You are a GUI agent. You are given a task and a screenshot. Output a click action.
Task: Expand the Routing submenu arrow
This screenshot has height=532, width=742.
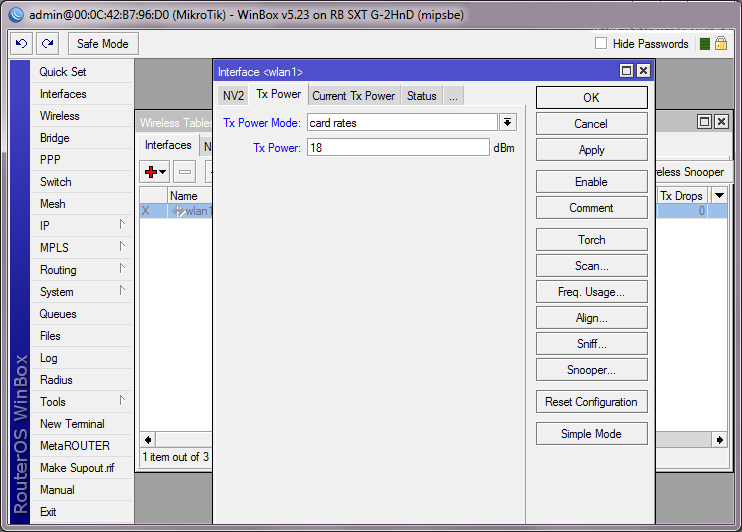coord(122,268)
